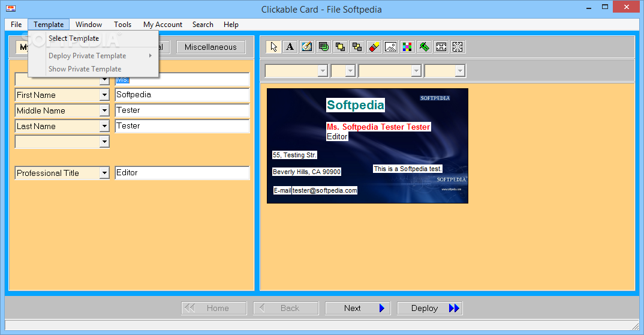Screen dimensions: 644x335
Task: Select 'Beverly Hills, CA 90900' on card
Action: (307, 172)
